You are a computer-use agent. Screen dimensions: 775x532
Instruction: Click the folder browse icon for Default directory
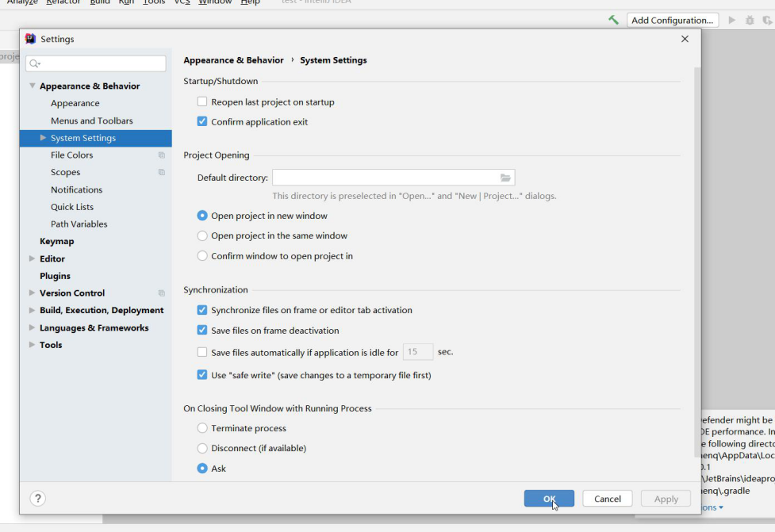coord(505,178)
